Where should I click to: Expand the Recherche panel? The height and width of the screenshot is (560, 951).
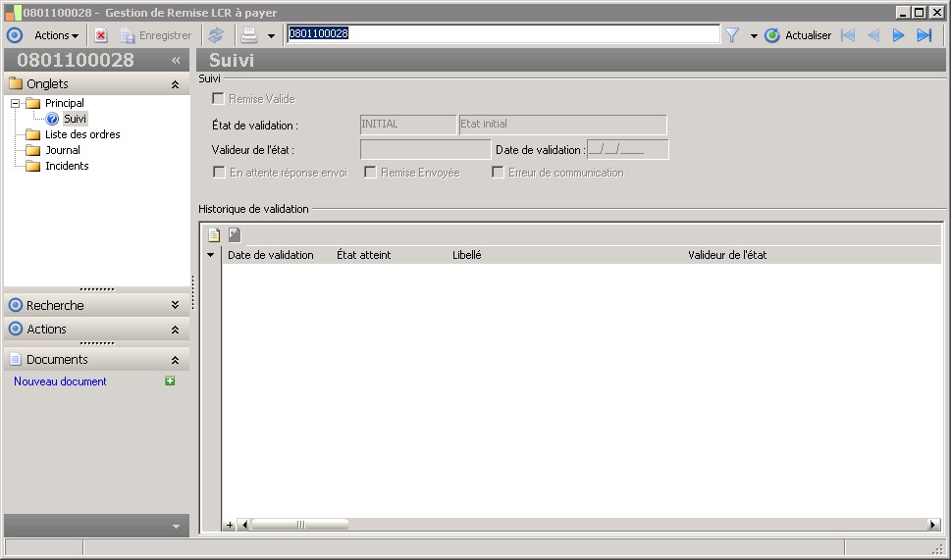coord(175,305)
